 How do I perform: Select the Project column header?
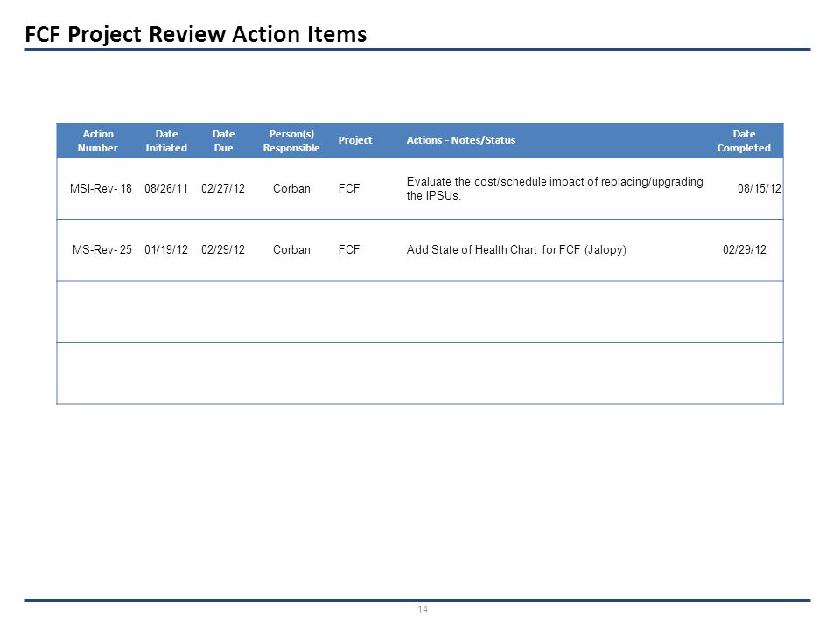coord(354,140)
